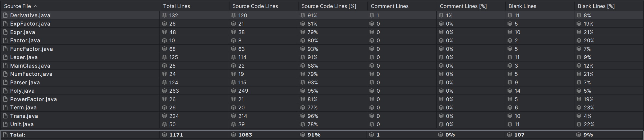Sort by Total Lines column header
The height and width of the screenshot is (140, 644).
pyautogui.click(x=176, y=6)
